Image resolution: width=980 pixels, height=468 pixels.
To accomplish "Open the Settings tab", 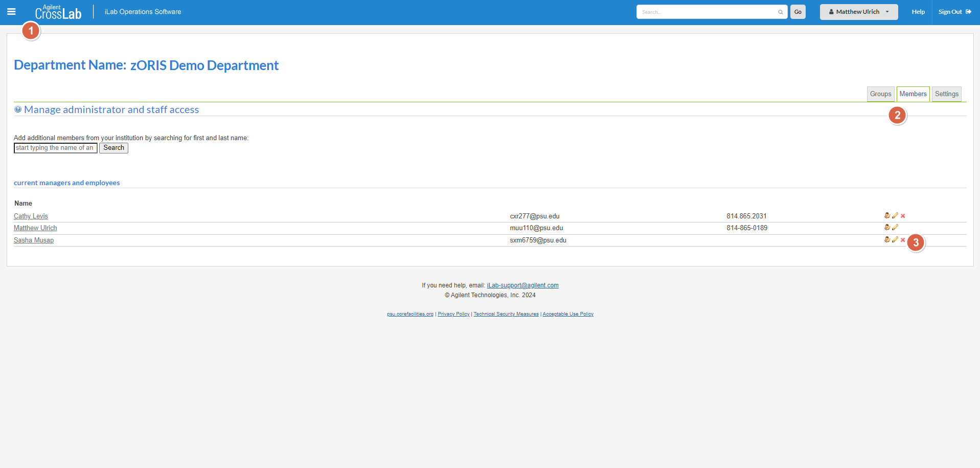I will [946, 94].
